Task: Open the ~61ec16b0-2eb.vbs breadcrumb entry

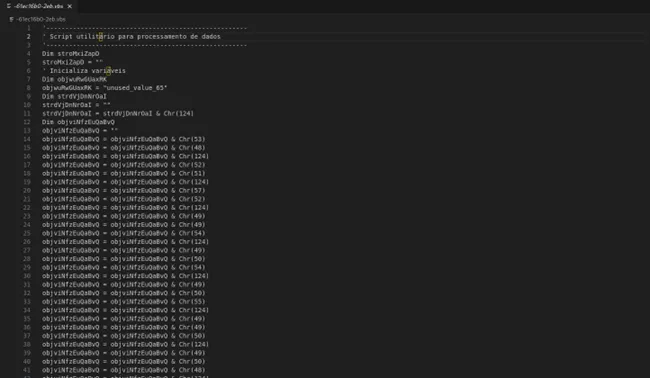Action: 41,19
